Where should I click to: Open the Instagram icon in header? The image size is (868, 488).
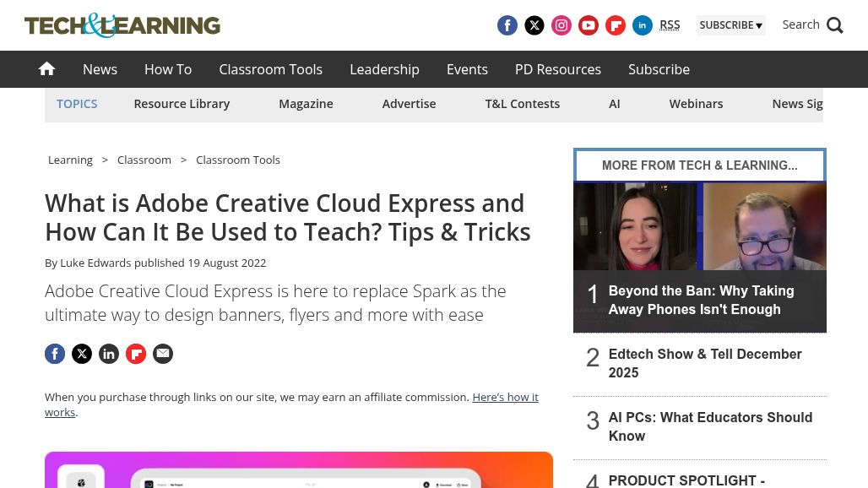tap(561, 25)
